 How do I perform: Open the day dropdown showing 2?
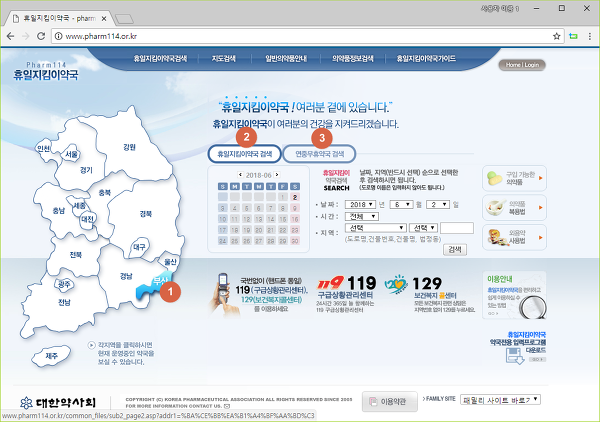pos(438,205)
